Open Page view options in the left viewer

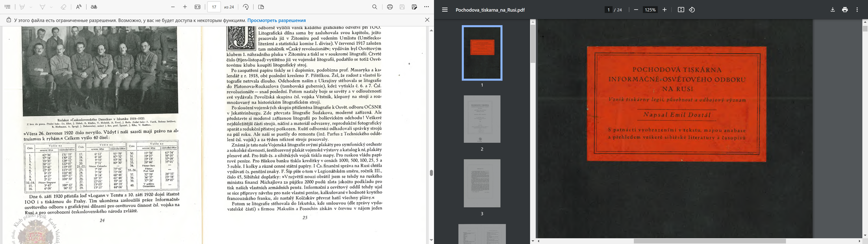click(x=261, y=7)
